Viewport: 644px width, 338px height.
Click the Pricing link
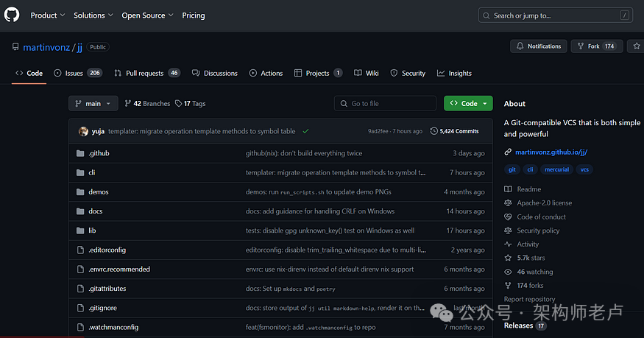tap(194, 15)
